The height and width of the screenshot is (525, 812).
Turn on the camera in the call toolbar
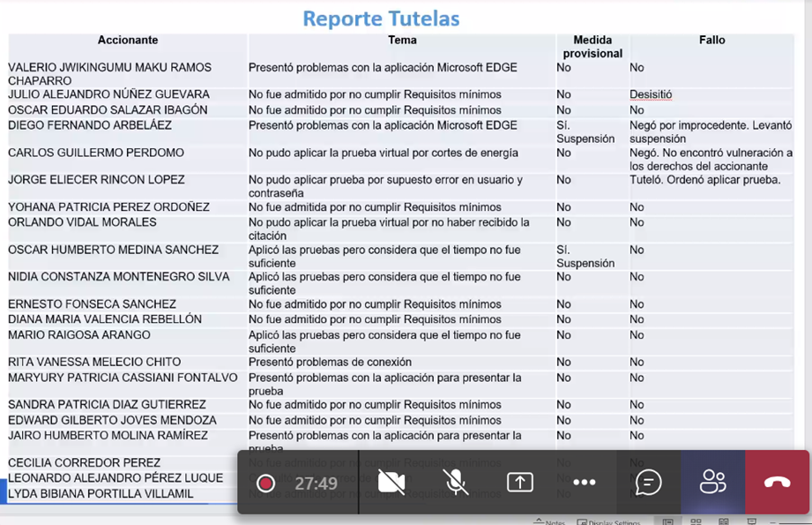pos(391,483)
